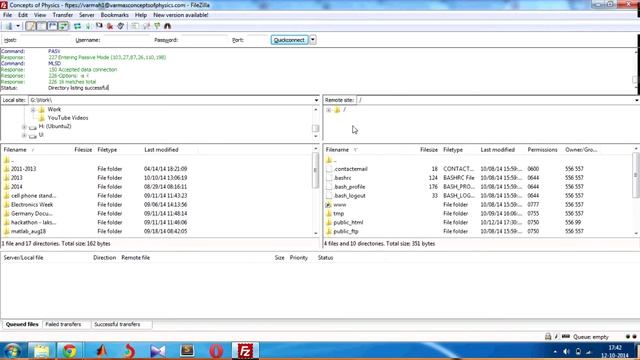Open the Local site path dropdown

tap(316, 100)
